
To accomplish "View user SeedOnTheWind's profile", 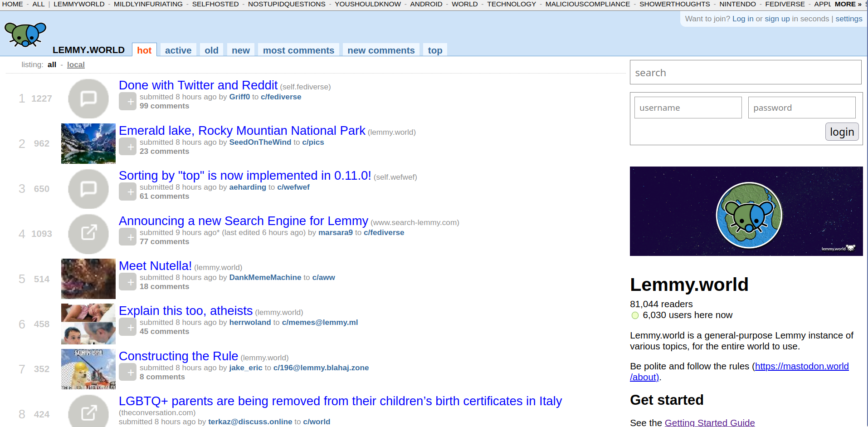I will (x=260, y=142).
